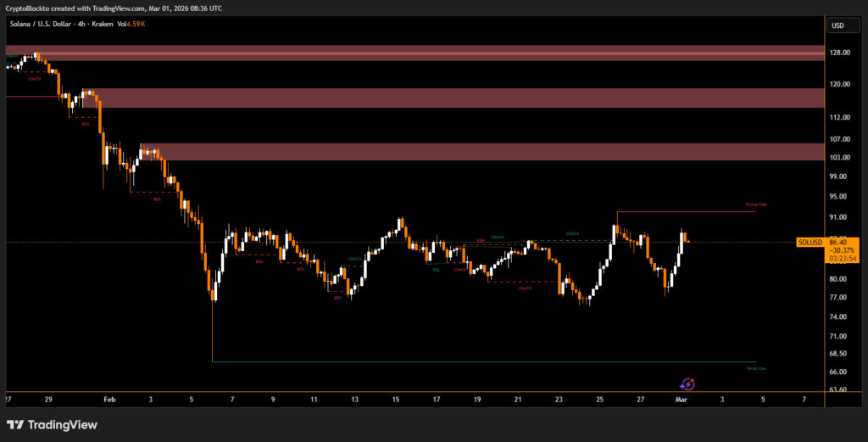
Task: Click the 128.00 price axis label
Action: (x=838, y=53)
